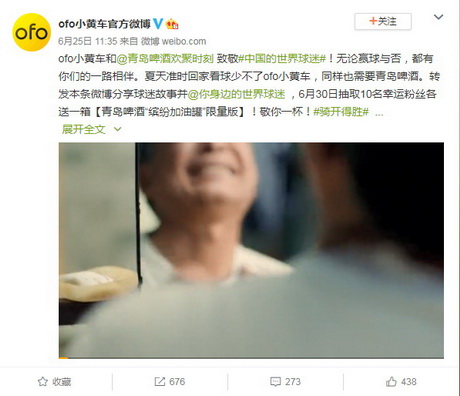Expand full text with 展开全文
Image resolution: width=460 pixels, height=396 pixels.
pos(84,129)
